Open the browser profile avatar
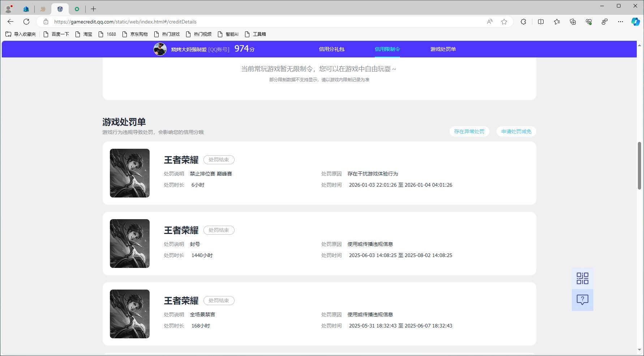 [x=9, y=9]
